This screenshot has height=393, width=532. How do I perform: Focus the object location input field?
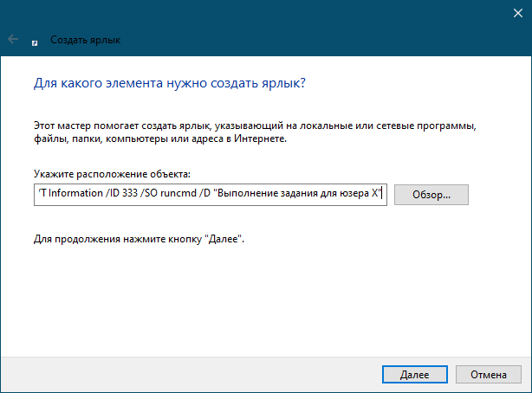tap(211, 195)
